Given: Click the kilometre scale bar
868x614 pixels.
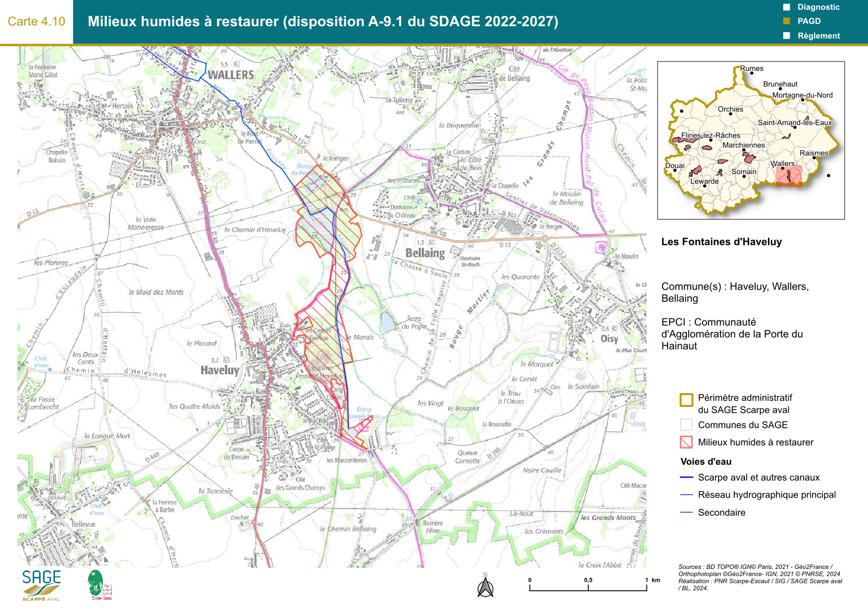Looking at the screenshot, I should [x=588, y=587].
